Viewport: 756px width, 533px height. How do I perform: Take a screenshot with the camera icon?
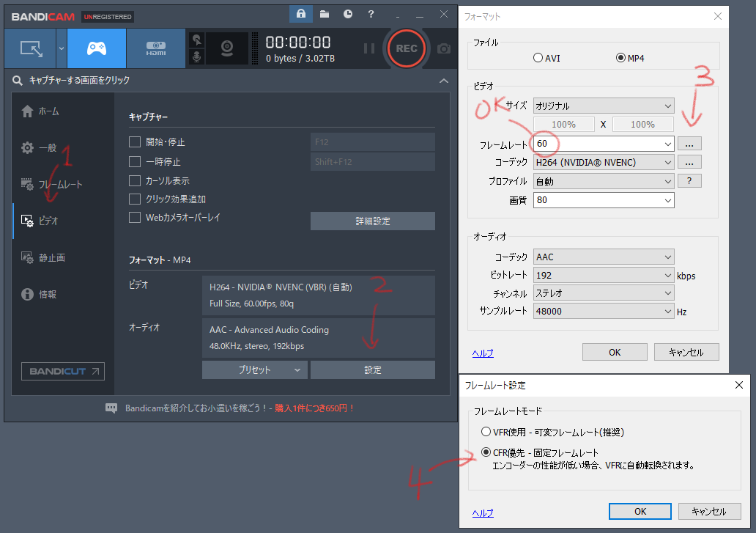(x=444, y=48)
